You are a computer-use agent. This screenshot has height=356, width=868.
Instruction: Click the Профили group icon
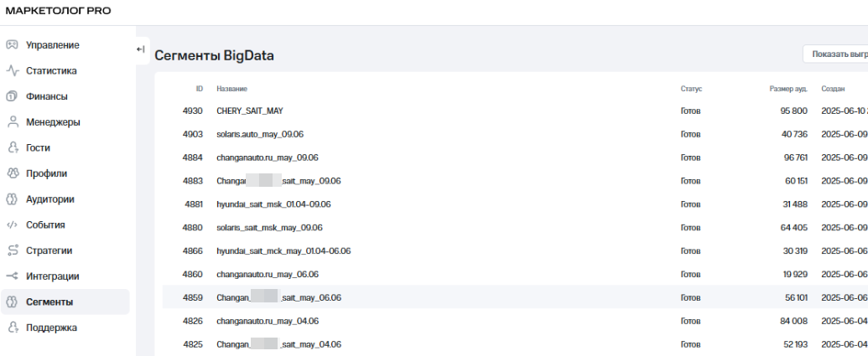[x=13, y=173]
